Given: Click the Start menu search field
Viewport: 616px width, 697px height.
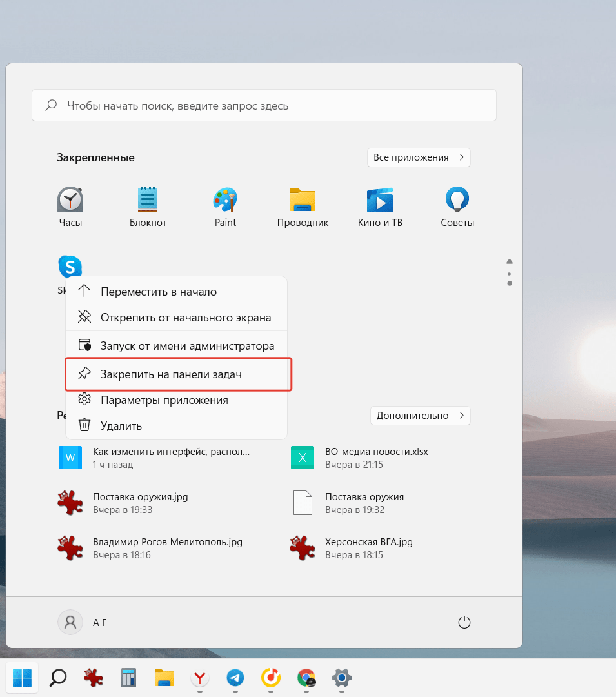Looking at the screenshot, I should click(x=264, y=105).
